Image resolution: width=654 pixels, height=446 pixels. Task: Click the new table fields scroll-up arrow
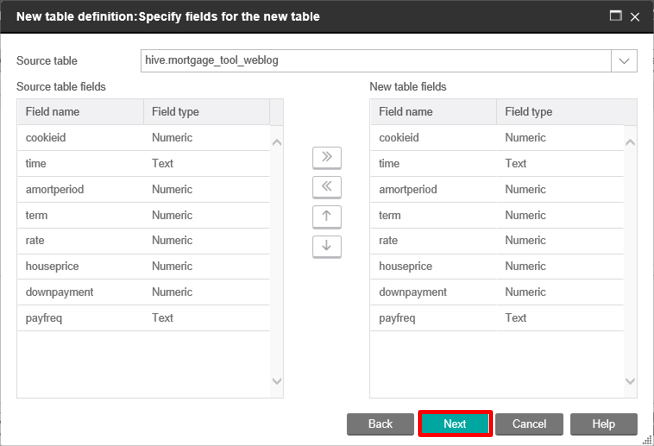coord(630,142)
